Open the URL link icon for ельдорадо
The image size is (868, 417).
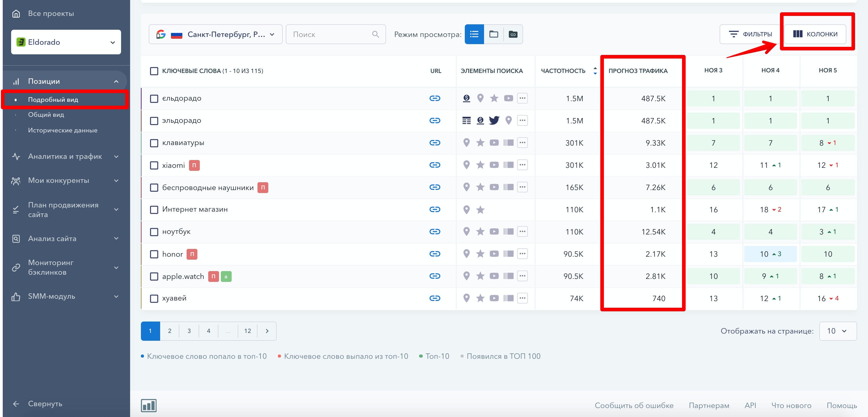[x=435, y=98]
